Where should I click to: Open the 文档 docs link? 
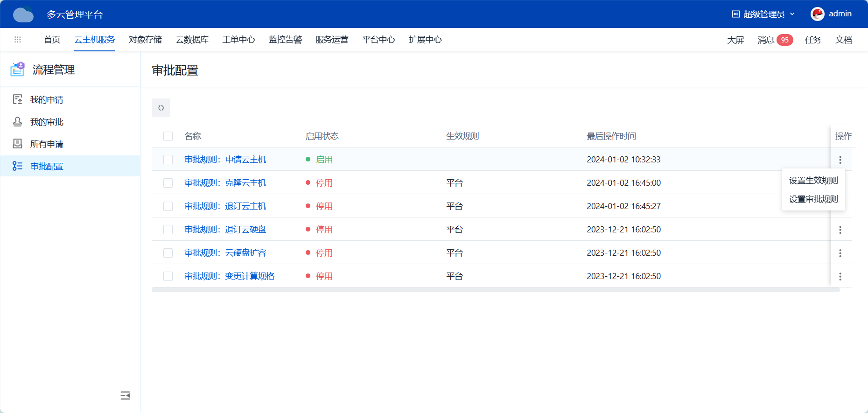843,40
